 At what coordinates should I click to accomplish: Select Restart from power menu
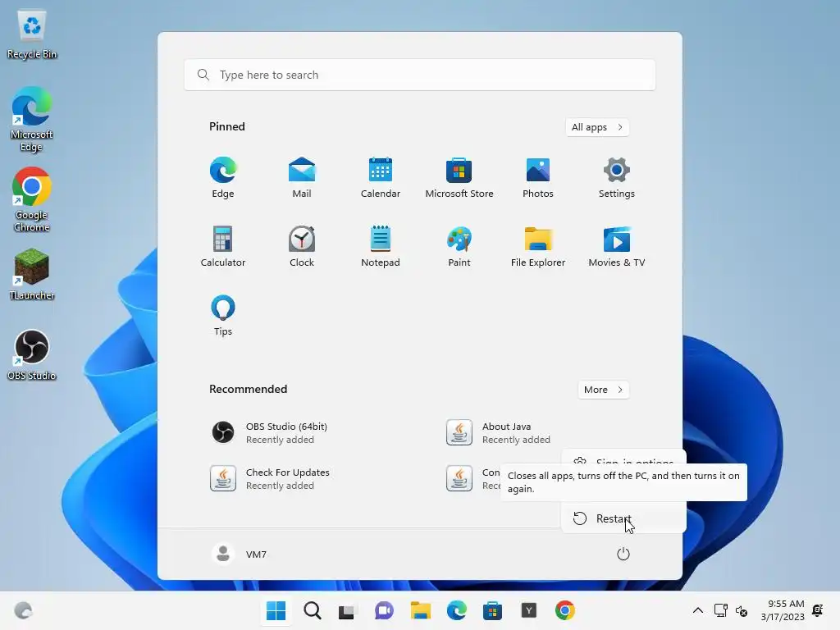click(x=623, y=518)
